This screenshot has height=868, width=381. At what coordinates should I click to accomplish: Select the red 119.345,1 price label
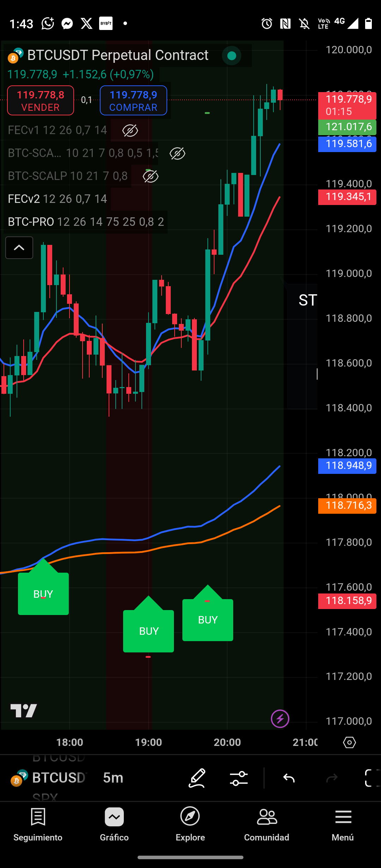(x=347, y=197)
